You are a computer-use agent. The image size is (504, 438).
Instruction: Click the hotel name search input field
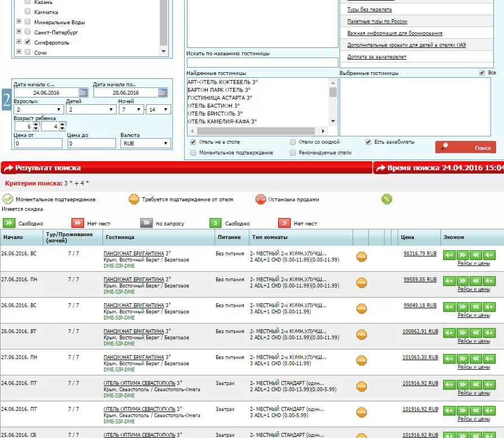(262, 63)
